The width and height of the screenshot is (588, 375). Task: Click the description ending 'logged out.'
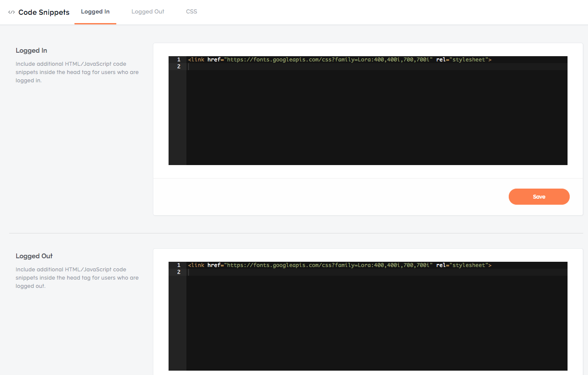[77, 277]
